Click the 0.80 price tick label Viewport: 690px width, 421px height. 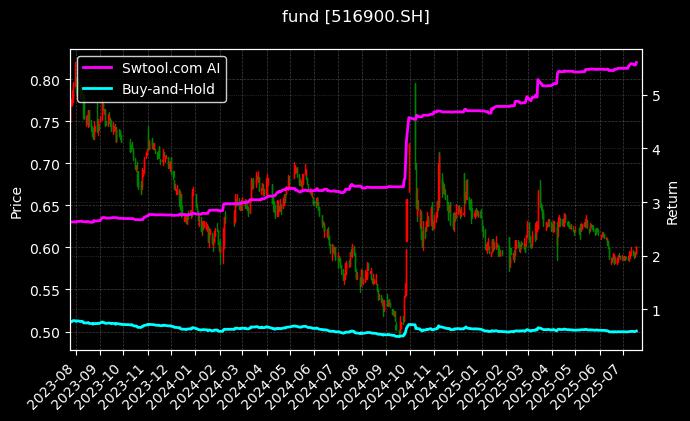coord(43,80)
